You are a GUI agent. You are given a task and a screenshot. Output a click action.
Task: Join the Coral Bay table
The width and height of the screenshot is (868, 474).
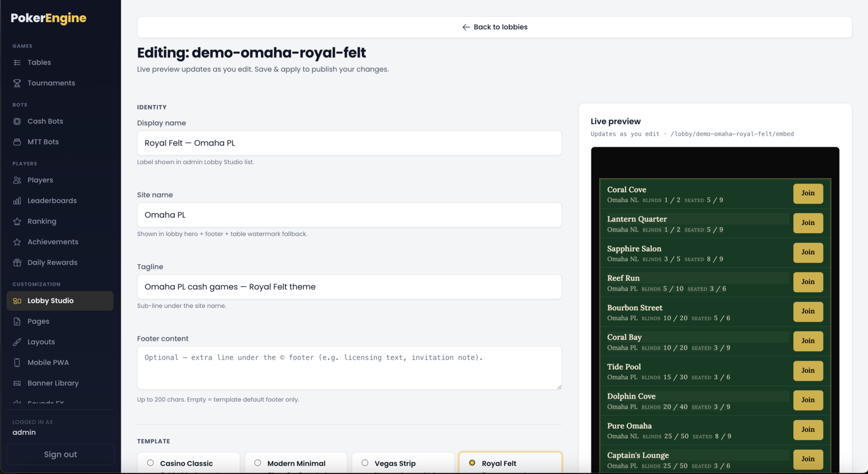808,341
